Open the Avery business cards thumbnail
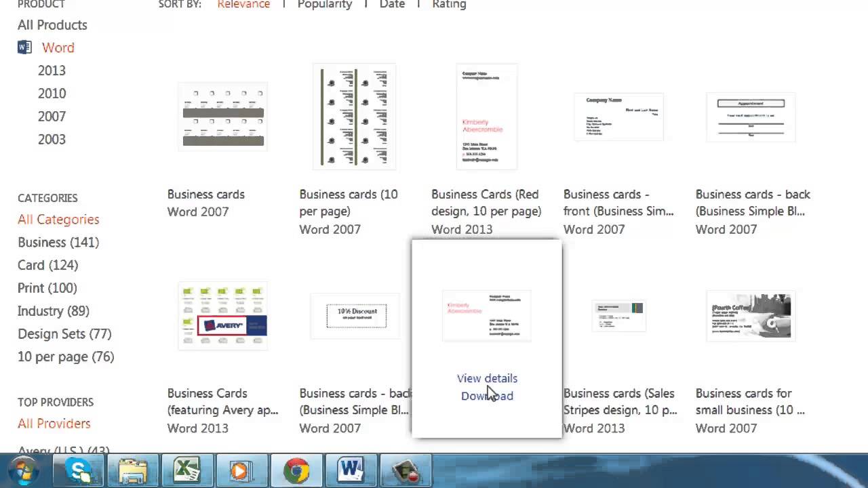Screen dimensions: 868x488 (223, 316)
